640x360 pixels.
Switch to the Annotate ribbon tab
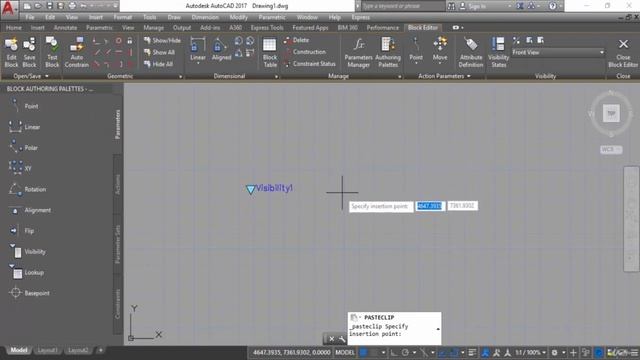[x=65, y=28]
